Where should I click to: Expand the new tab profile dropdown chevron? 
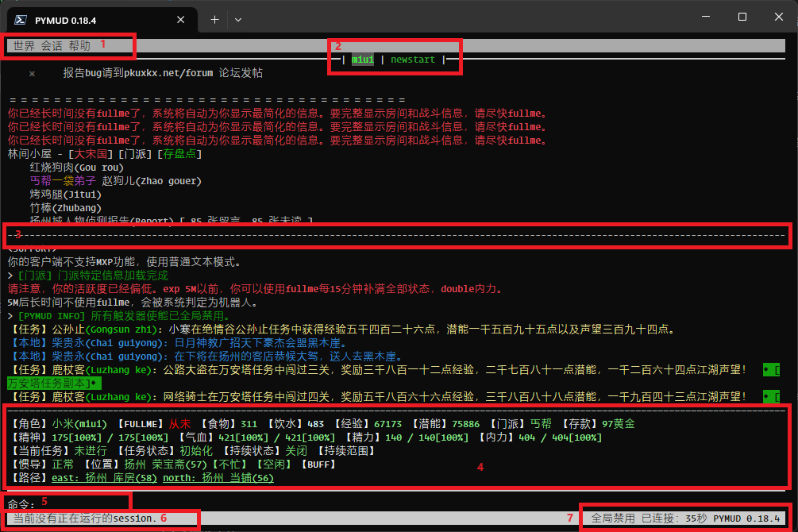237,19
